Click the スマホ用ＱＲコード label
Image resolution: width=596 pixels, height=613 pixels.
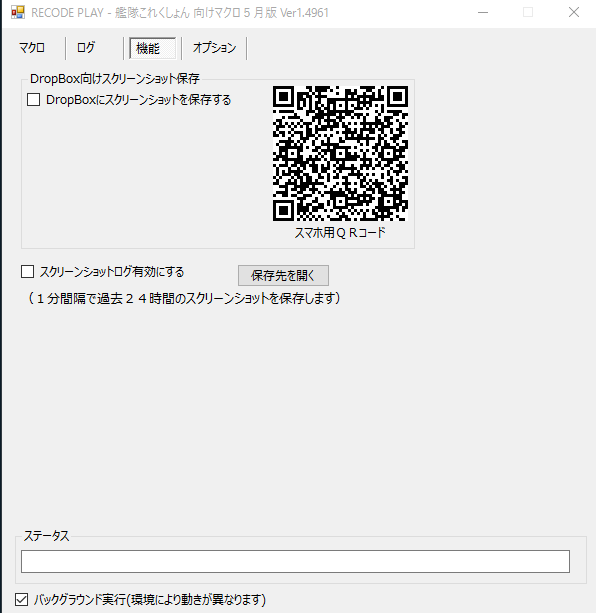pos(340,233)
